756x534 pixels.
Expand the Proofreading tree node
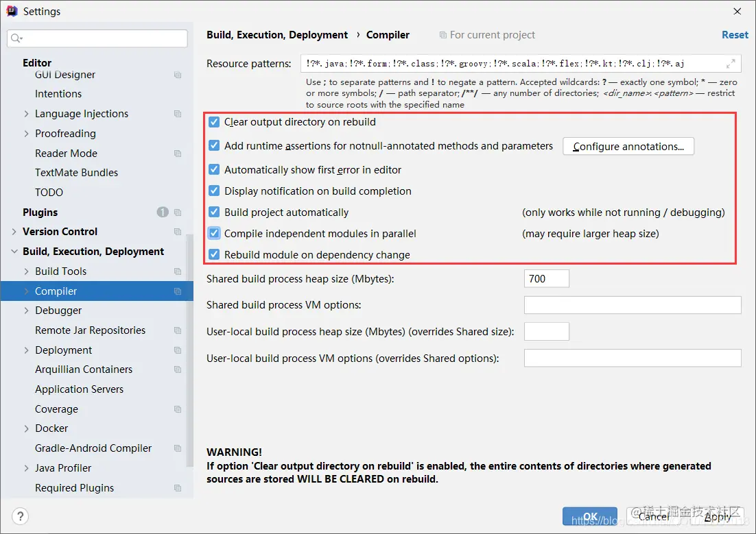pos(26,134)
